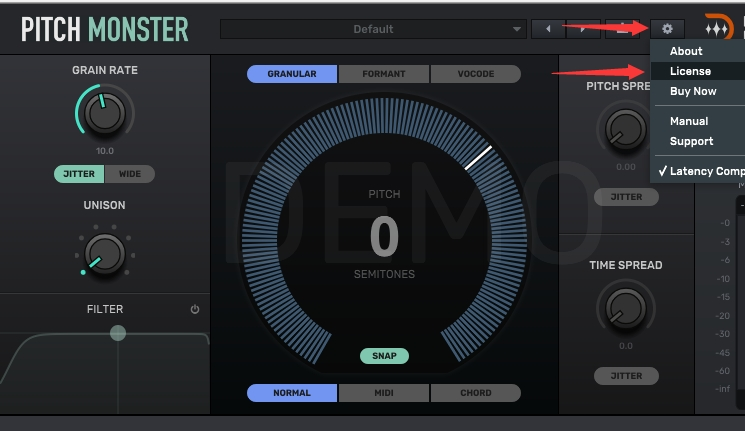Click the Filter label
Image resolution: width=745 pixels, height=431 pixels.
[x=105, y=309]
